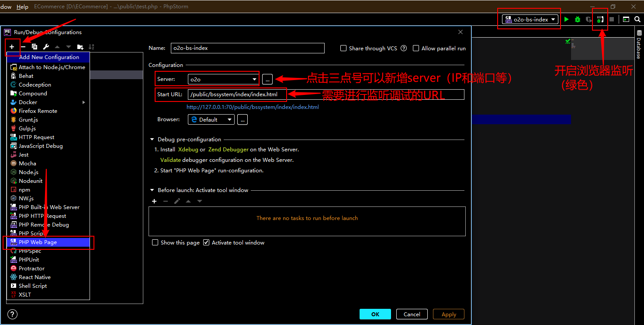Run with coverage from the main toolbar
Image resolution: width=644 pixels, height=325 pixels.
[x=589, y=19]
